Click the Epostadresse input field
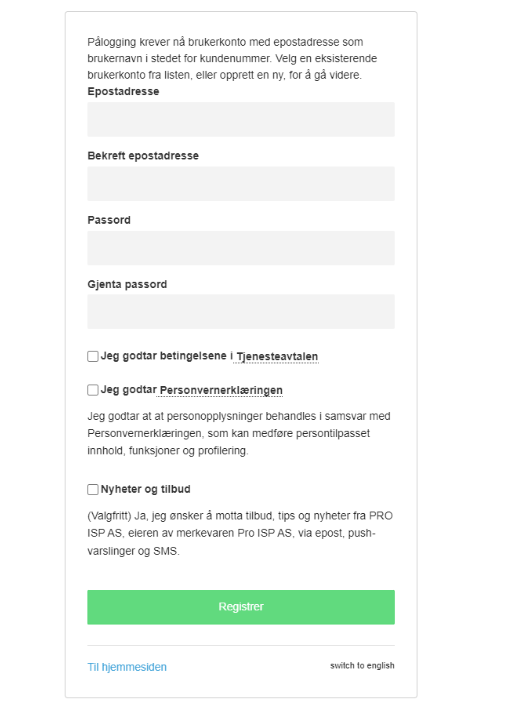The height and width of the screenshot is (713, 518). click(241, 119)
